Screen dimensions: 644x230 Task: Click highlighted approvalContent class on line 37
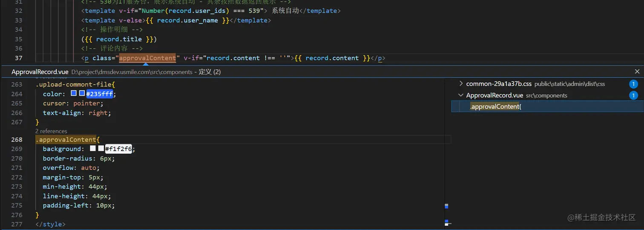pyautogui.click(x=147, y=58)
